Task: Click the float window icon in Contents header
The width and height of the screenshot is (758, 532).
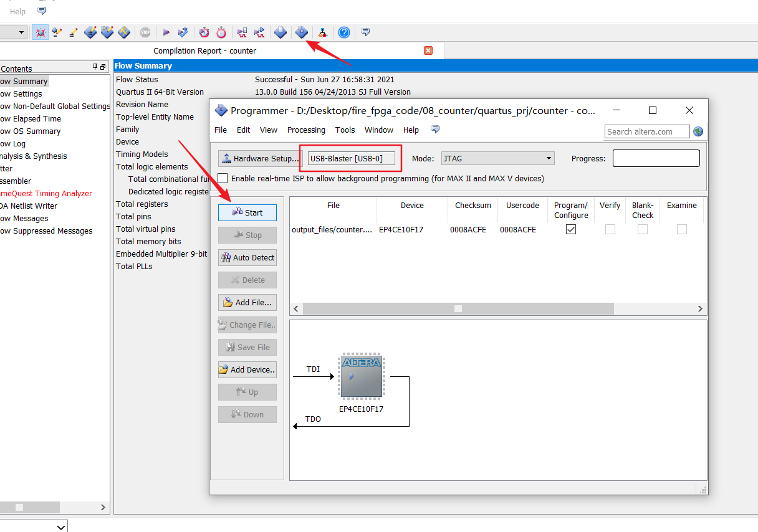Action: point(103,67)
